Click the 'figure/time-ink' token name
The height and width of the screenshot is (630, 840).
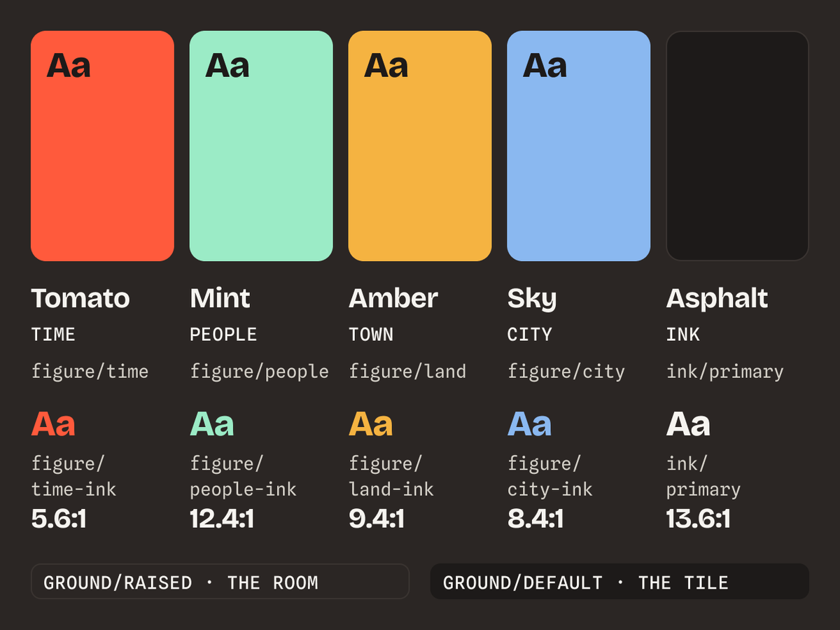click(73, 476)
